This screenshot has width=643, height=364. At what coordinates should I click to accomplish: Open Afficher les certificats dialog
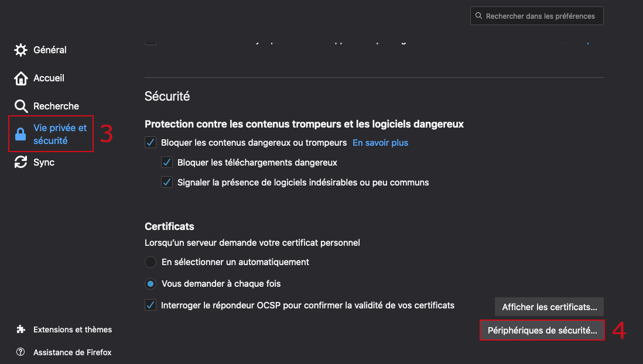coord(549,307)
